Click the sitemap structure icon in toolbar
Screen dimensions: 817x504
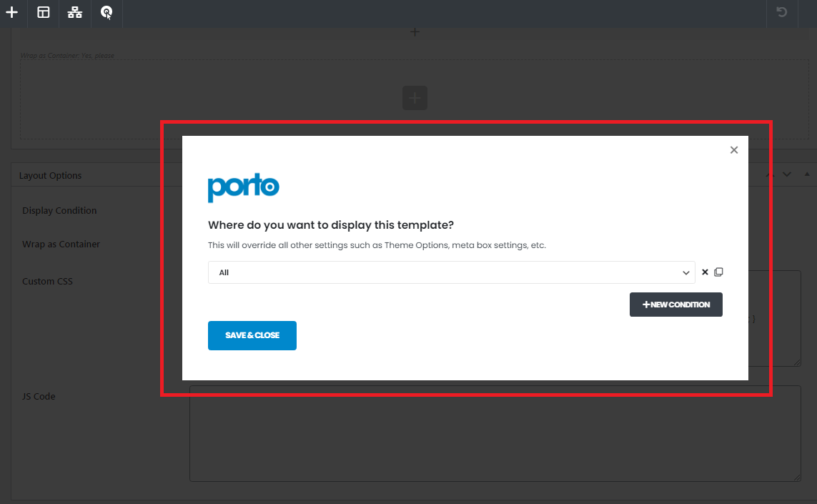[74, 12]
